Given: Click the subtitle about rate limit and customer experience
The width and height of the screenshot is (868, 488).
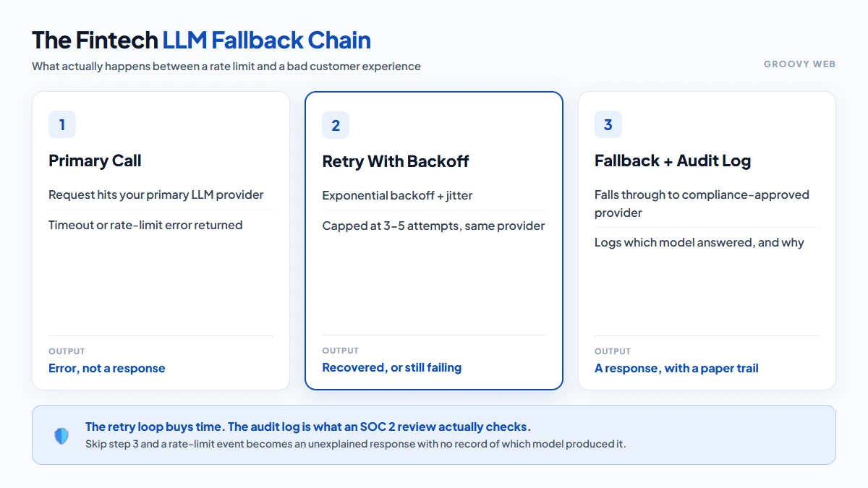Looking at the screenshot, I should coord(226,67).
